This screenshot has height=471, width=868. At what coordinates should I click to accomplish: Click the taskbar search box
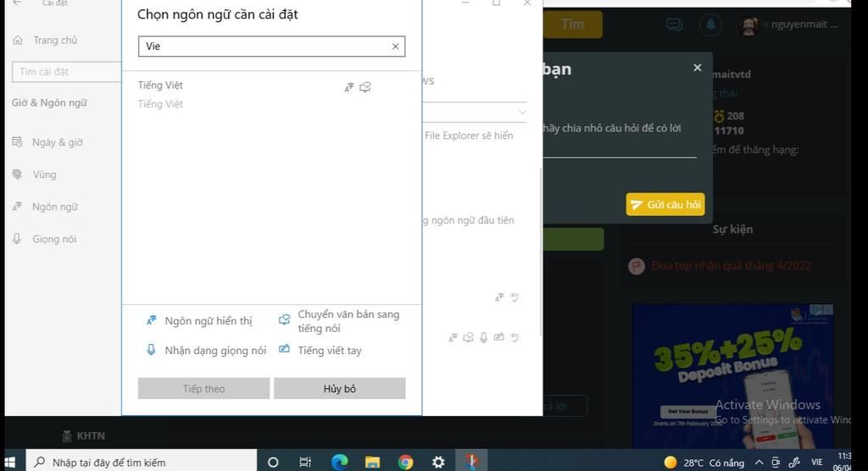[x=142, y=463]
